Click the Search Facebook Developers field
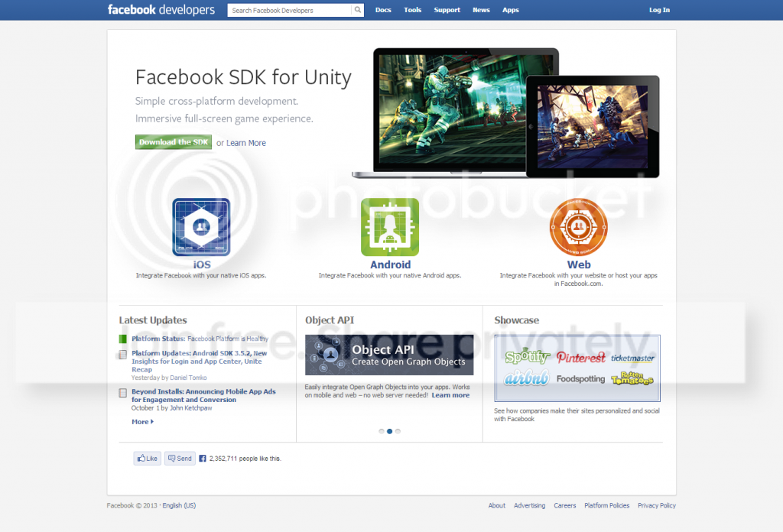Viewport: 783px width, 532px height. click(290, 10)
